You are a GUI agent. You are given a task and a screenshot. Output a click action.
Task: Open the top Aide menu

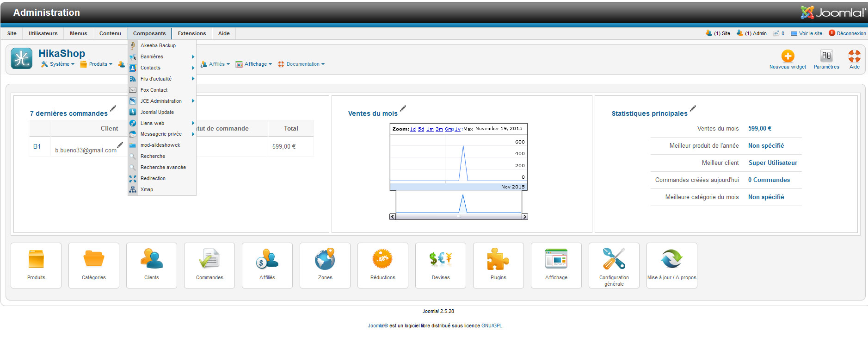point(224,33)
